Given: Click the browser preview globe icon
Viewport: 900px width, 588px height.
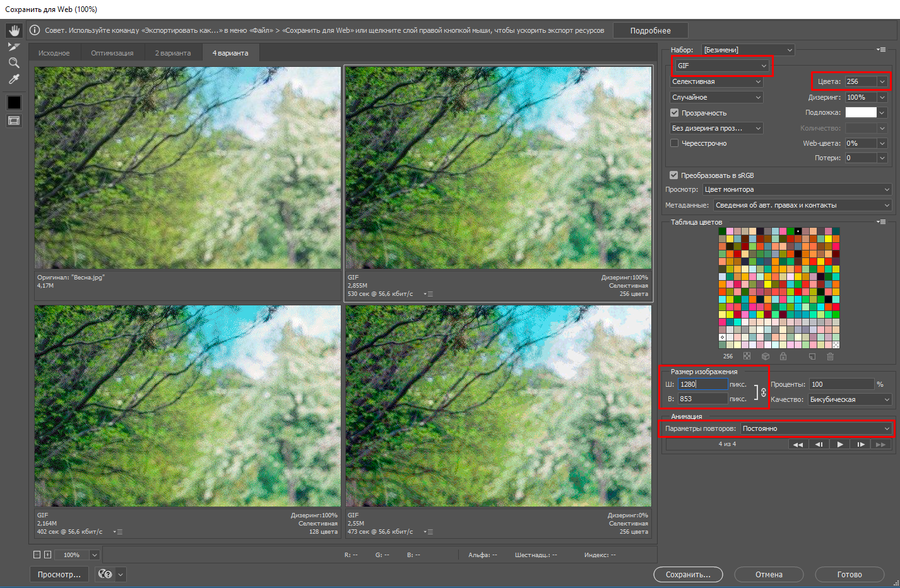Looking at the screenshot, I should tap(105, 574).
